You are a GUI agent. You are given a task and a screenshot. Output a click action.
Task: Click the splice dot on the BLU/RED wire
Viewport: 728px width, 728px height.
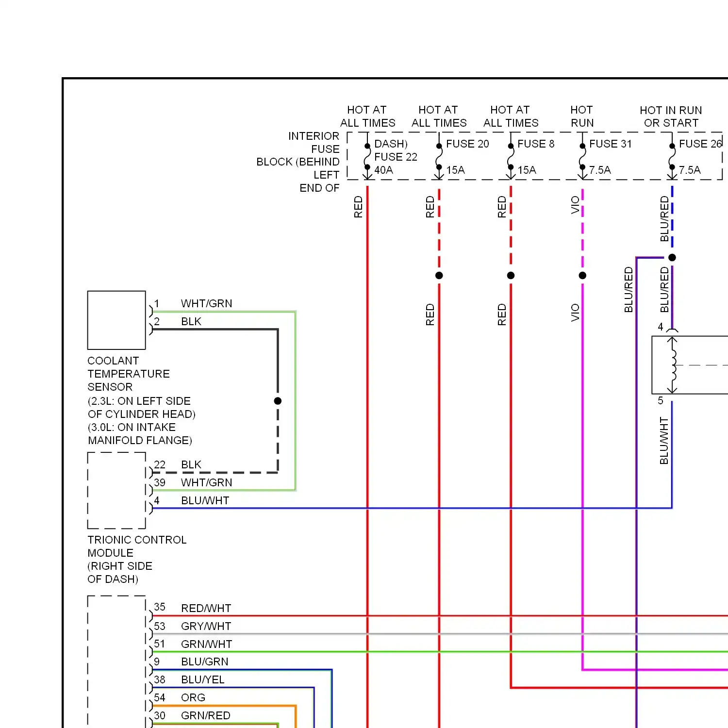coord(672,257)
